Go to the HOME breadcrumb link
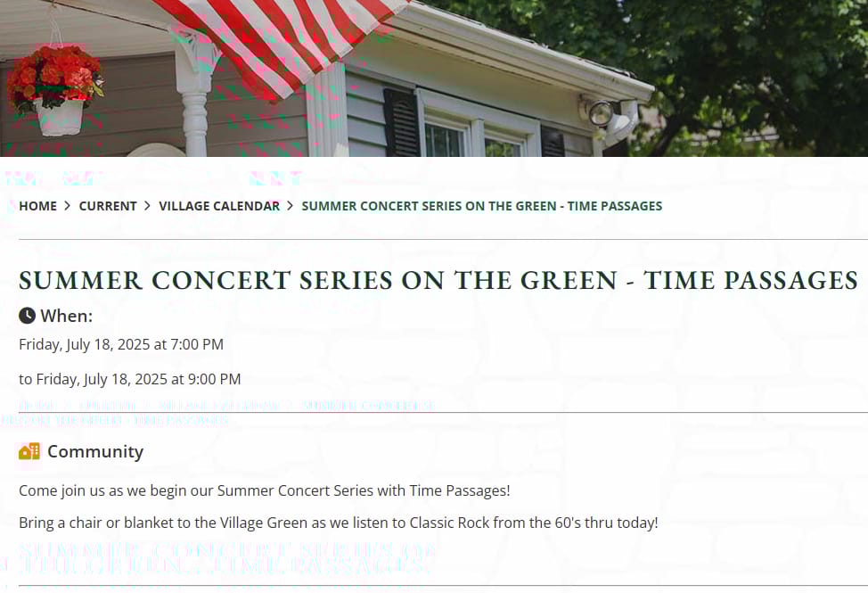Viewport: 868px width, 593px height. [x=37, y=206]
